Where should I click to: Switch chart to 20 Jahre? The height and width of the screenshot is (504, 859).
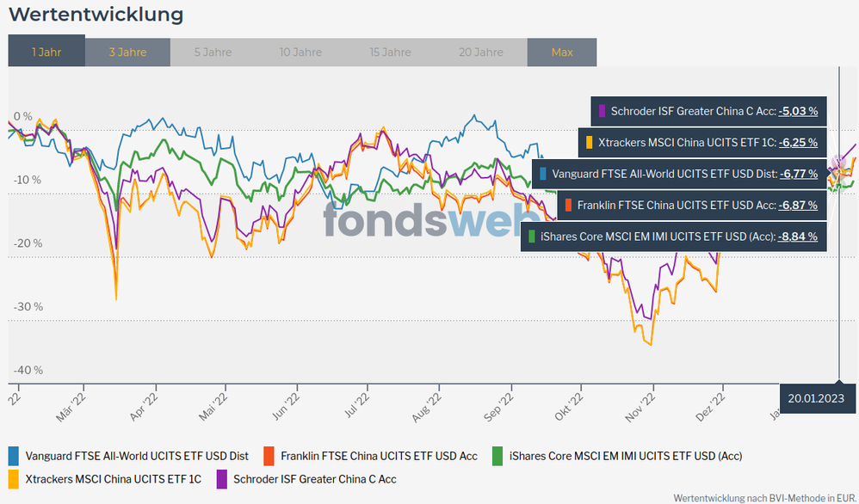pos(481,52)
